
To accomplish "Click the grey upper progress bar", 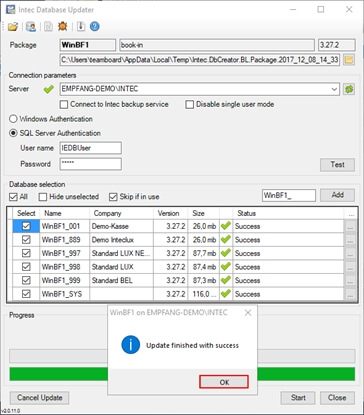I will point(58,356).
